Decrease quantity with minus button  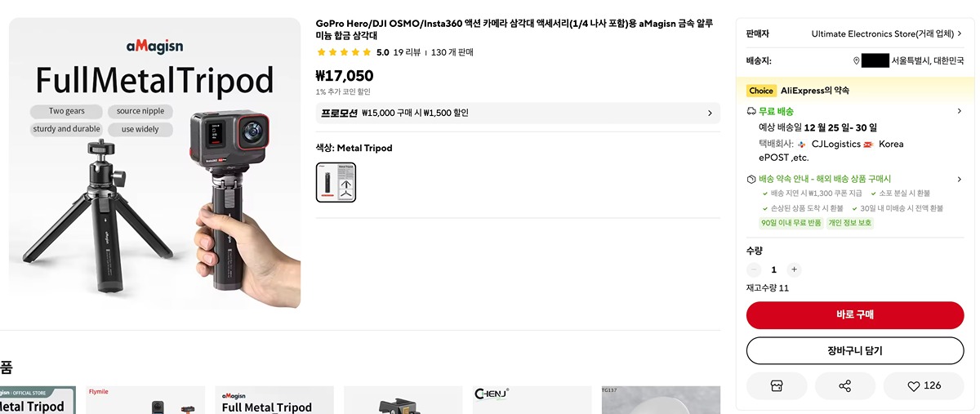click(754, 269)
